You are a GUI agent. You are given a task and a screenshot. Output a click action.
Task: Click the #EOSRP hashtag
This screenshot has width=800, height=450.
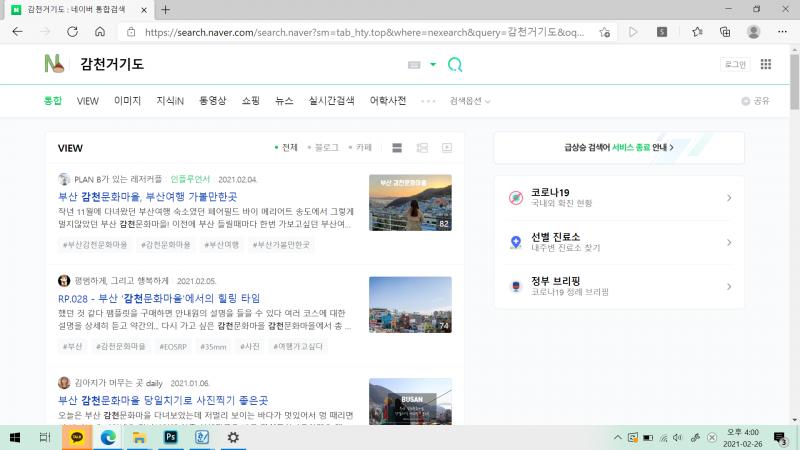tap(173, 346)
